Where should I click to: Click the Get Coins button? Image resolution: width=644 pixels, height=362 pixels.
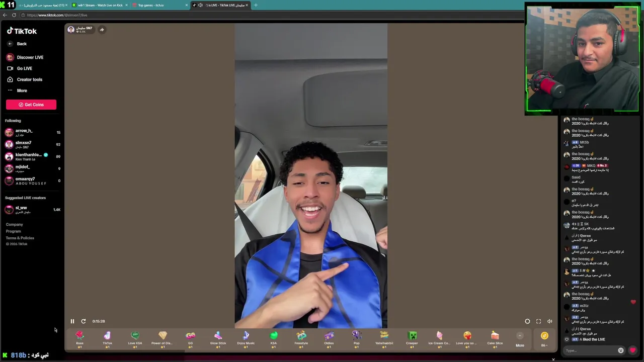coord(31,105)
